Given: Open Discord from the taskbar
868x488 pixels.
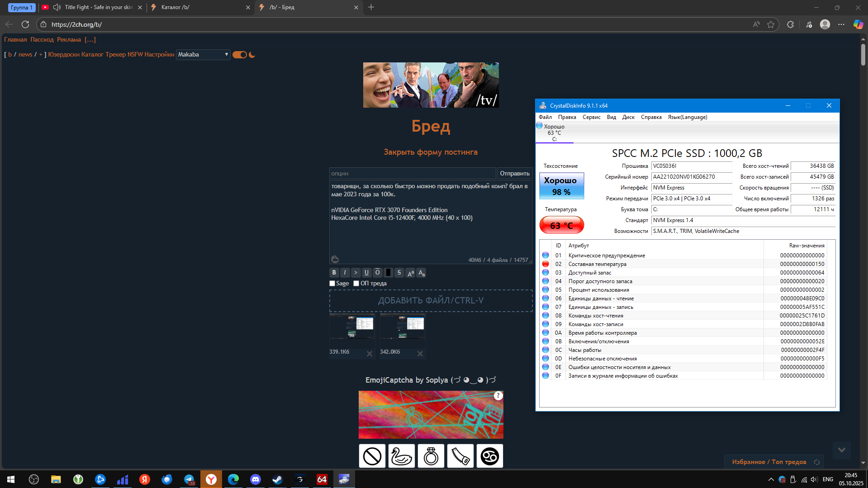Looking at the screenshot, I should point(256,479).
